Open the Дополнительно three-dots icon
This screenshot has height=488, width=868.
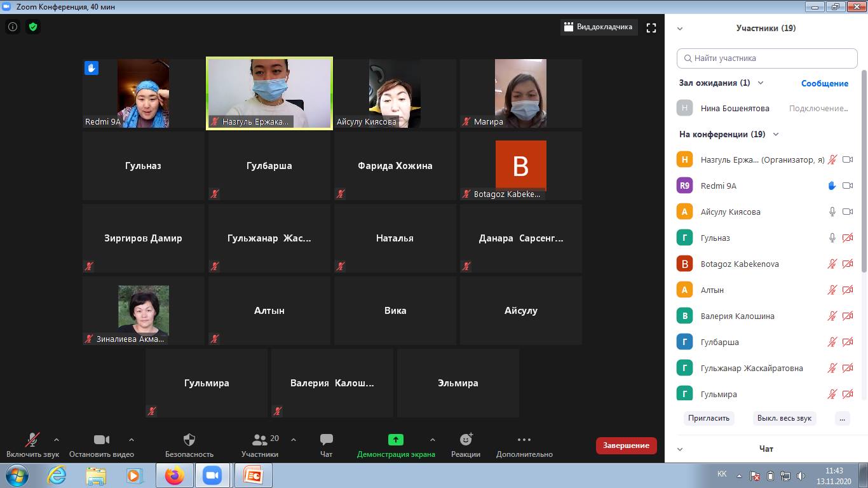pos(524,440)
